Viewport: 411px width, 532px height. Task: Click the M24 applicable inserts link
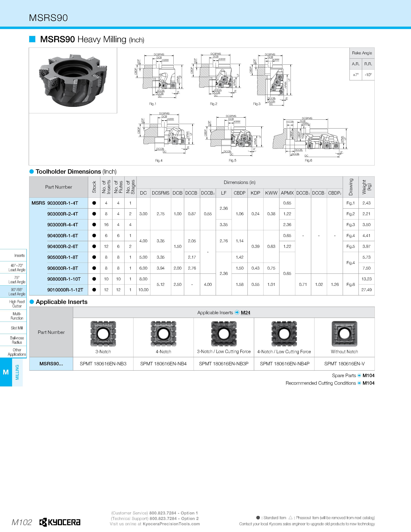coord(245,313)
